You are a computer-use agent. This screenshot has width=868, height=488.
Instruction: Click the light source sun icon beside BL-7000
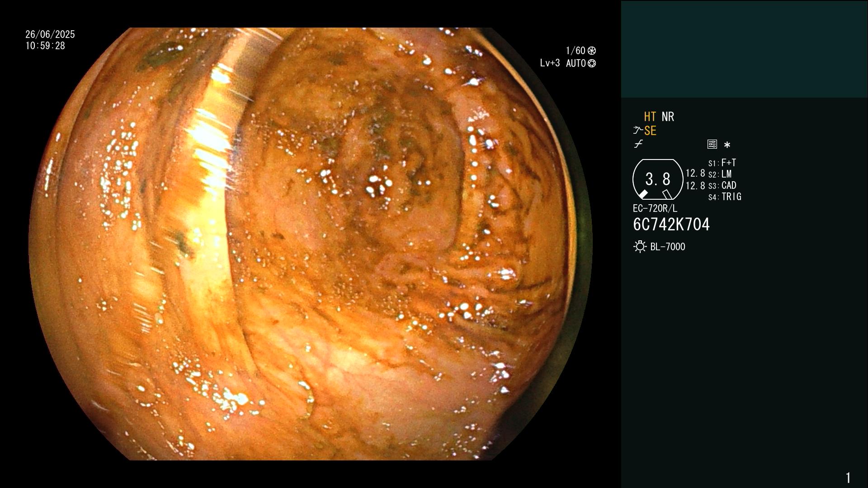coord(640,247)
